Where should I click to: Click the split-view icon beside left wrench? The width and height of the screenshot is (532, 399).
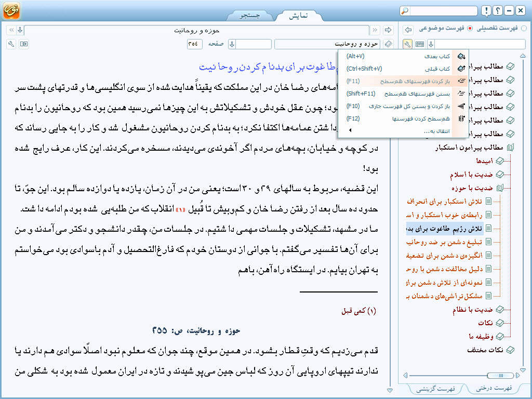click(24, 44)
